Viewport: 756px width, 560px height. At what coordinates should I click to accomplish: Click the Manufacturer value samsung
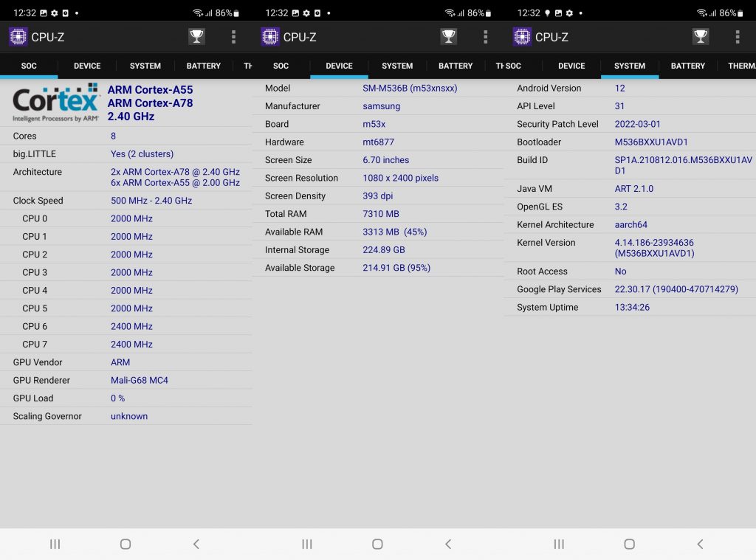pos(382,106)
